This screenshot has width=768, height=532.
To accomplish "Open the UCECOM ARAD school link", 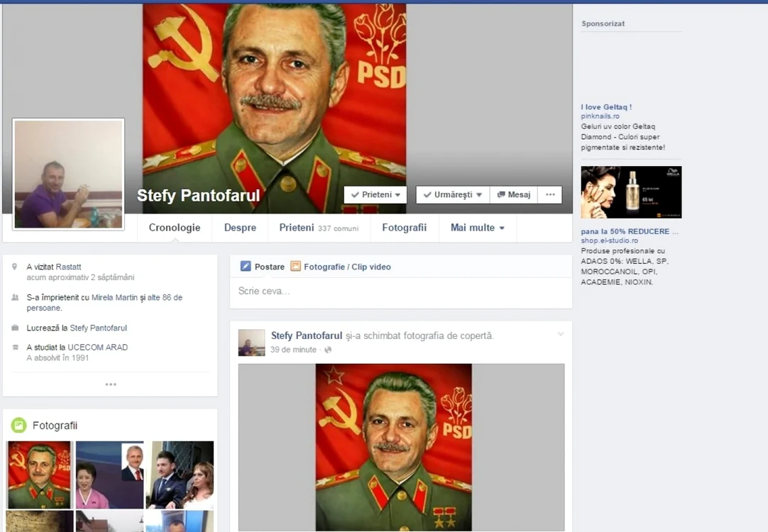I will coord(97,347).
